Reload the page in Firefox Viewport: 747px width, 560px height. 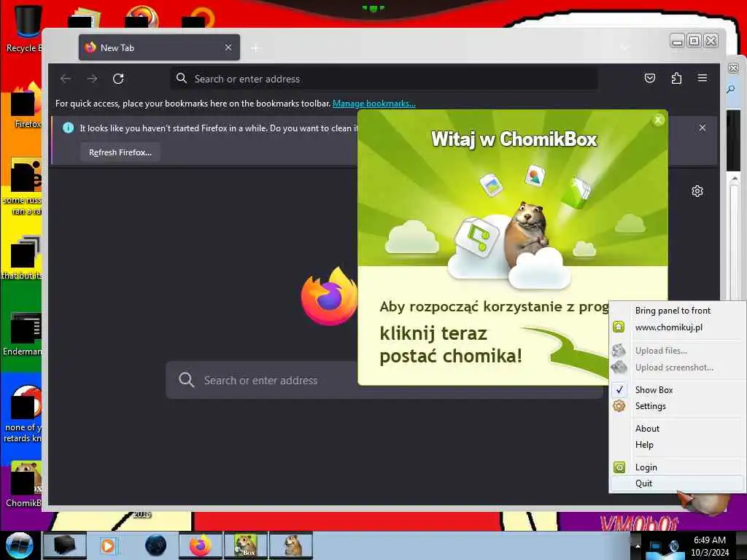118,79
